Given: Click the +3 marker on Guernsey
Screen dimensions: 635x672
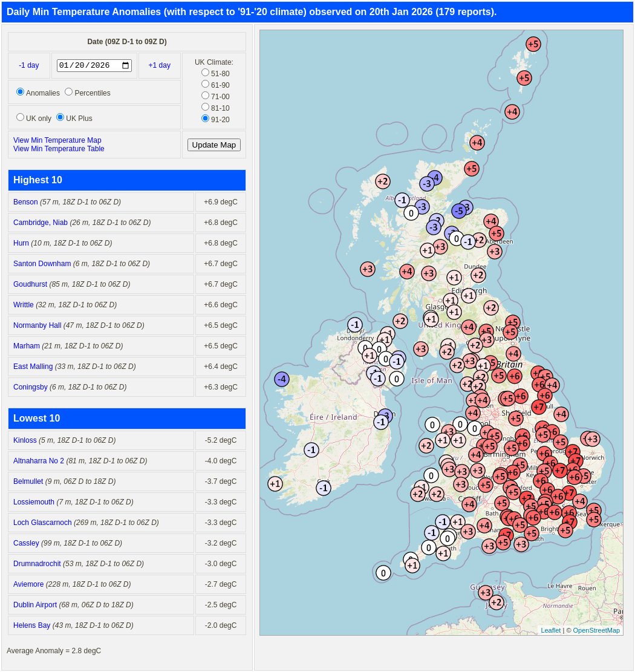Looking at the screenshot, I should (x=485, y=593).
